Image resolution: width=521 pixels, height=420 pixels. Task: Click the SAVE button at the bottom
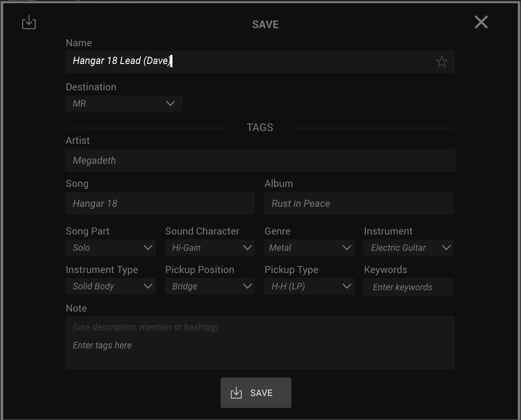click(x=256, y=393)
